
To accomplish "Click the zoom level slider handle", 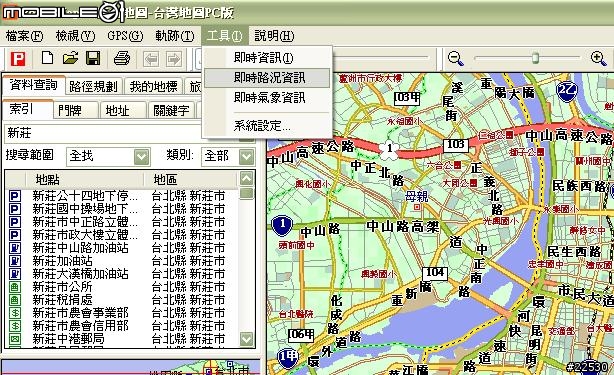I will point(535,58).
